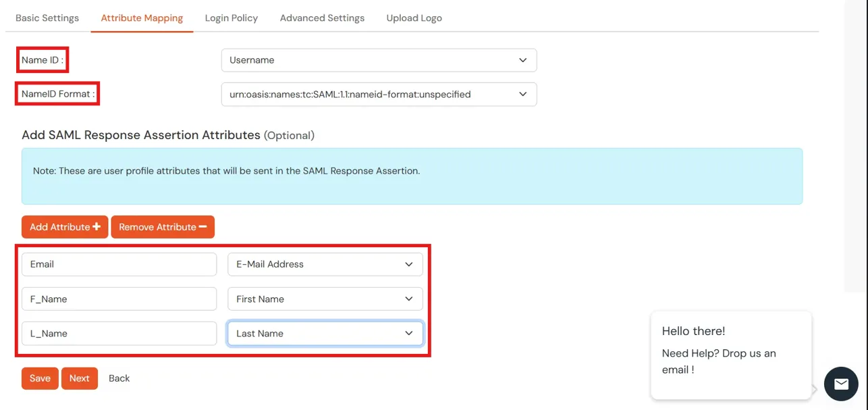Open the Upload Logo tab

(414, 18)
